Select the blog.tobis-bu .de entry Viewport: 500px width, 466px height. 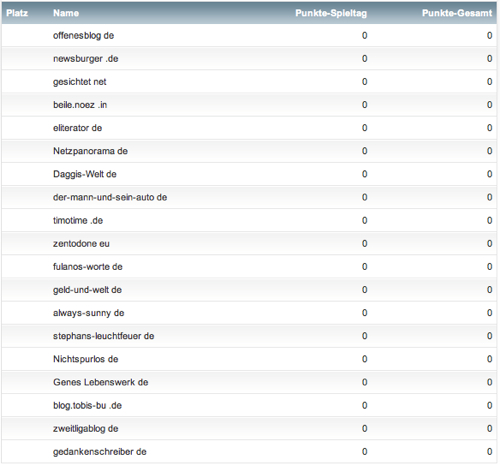point(87,405)
